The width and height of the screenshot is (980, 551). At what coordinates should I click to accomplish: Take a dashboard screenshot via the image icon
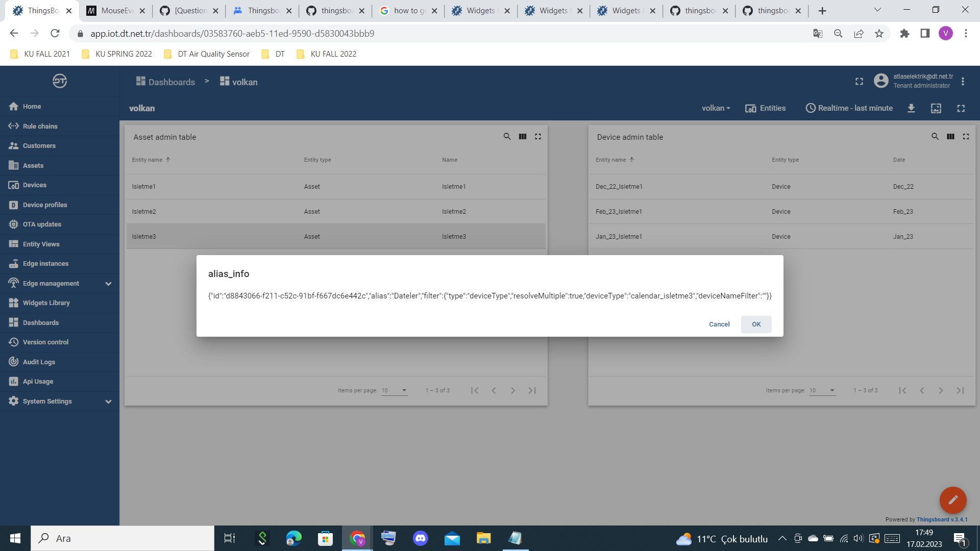click(937, 108)
